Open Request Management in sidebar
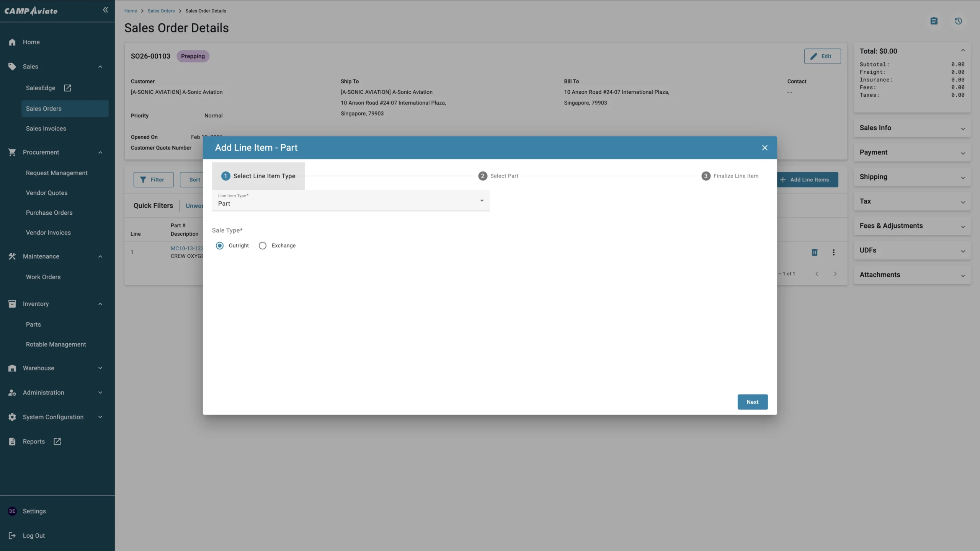 [x=57, y=173]
